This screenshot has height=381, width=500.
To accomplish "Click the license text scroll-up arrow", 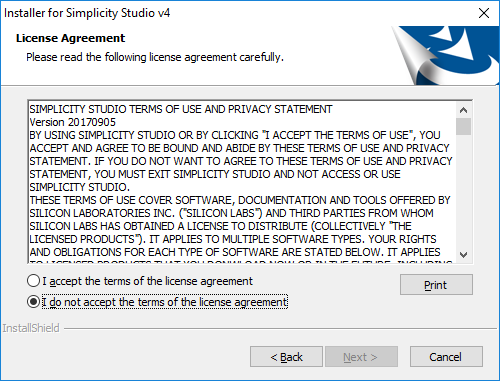I will coord(463,110).
